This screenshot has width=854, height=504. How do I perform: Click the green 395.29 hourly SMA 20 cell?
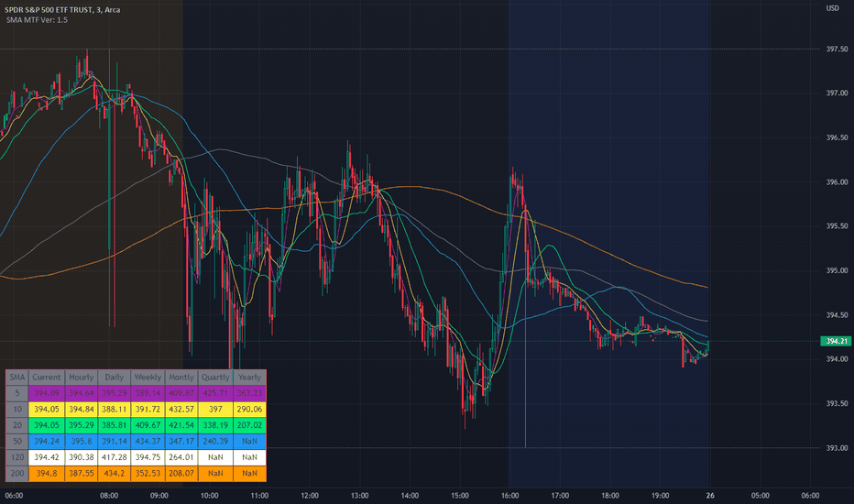coord(82,425)
